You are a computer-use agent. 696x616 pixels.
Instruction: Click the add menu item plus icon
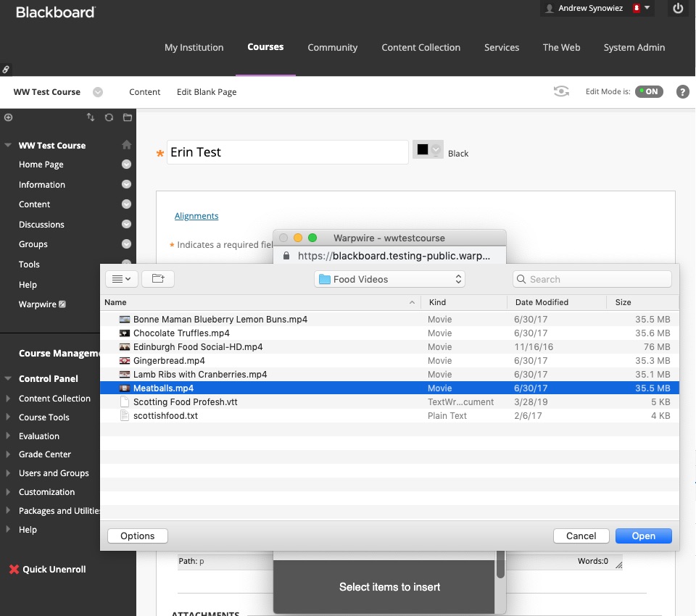(x=9, y=117)
